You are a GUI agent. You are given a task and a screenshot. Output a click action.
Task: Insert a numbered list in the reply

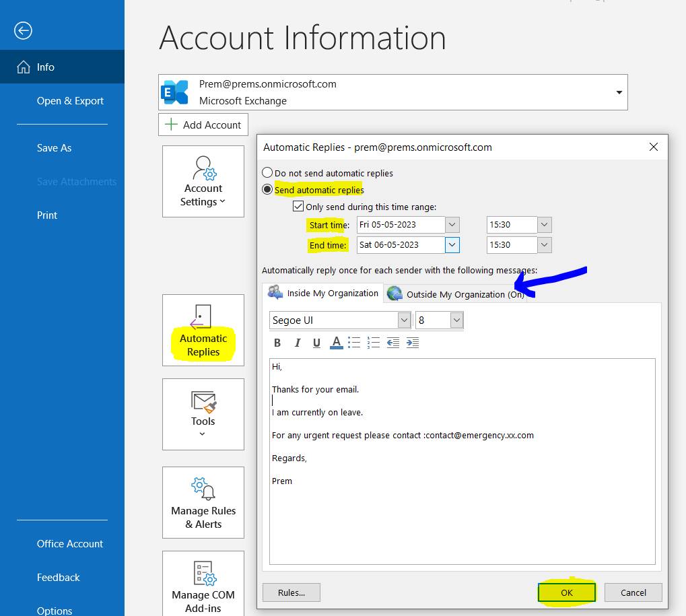click(x=374, y=343)
